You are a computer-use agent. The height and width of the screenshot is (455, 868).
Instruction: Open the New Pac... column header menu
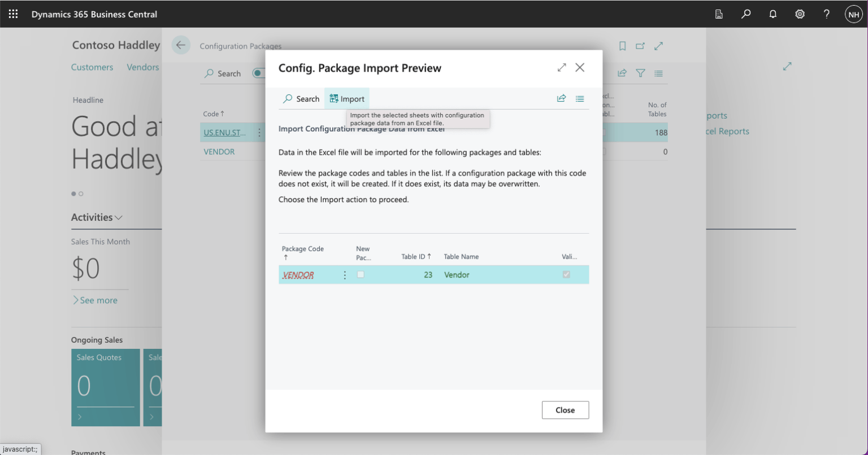363,253
